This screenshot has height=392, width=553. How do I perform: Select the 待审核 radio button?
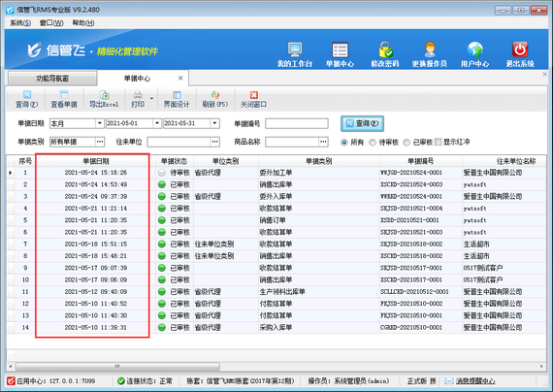click(x=373, y=143)
